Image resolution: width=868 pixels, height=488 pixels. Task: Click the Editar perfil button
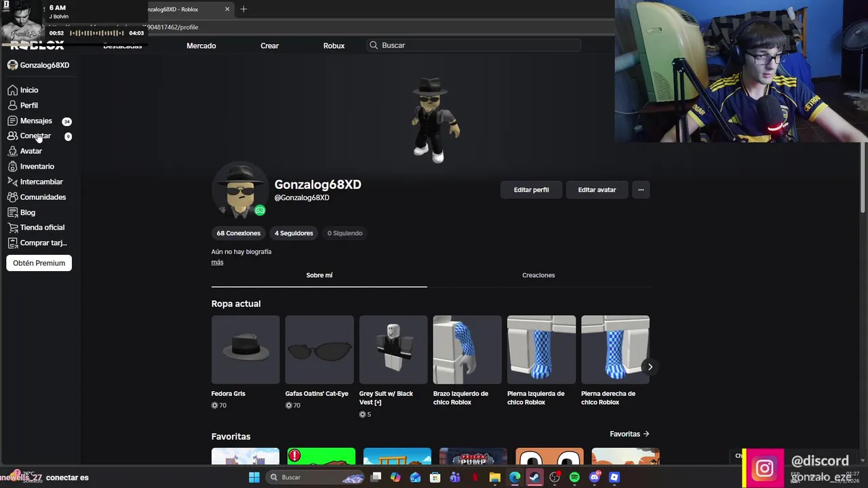pyautogui.click(x=531, y=190)
